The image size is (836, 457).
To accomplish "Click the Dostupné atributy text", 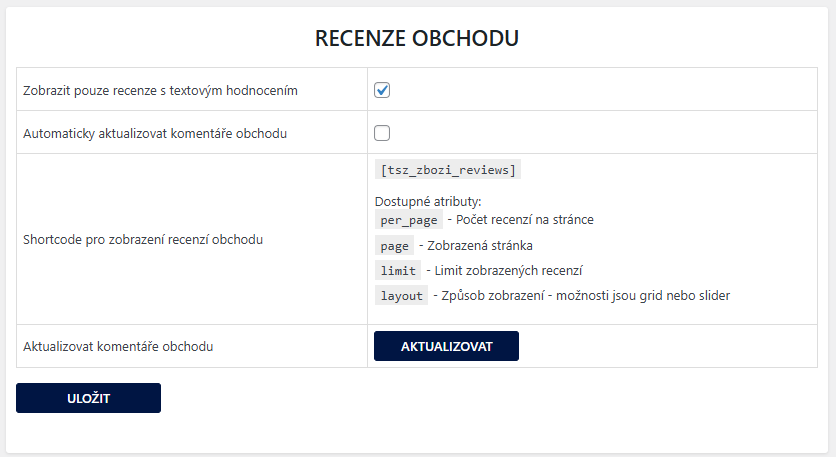I will click(428, 202).
